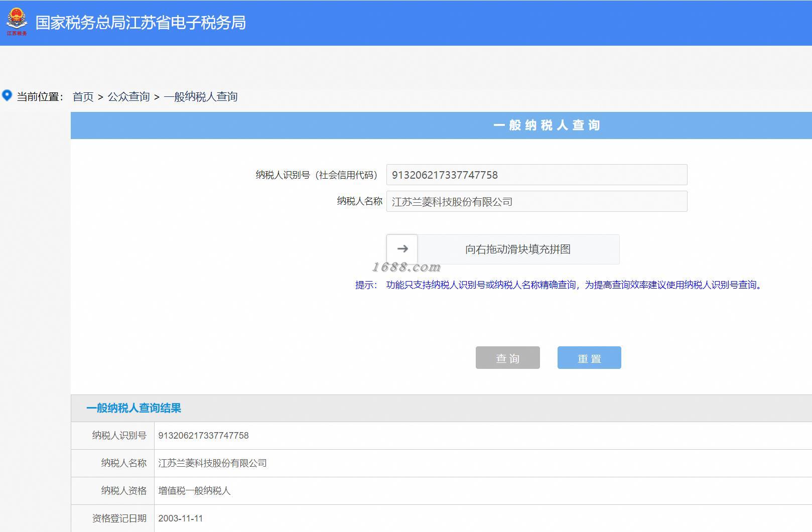Click the 一般纳税人查询 panel header text
This screenshot has height=532, width=812.
point(547,125)
